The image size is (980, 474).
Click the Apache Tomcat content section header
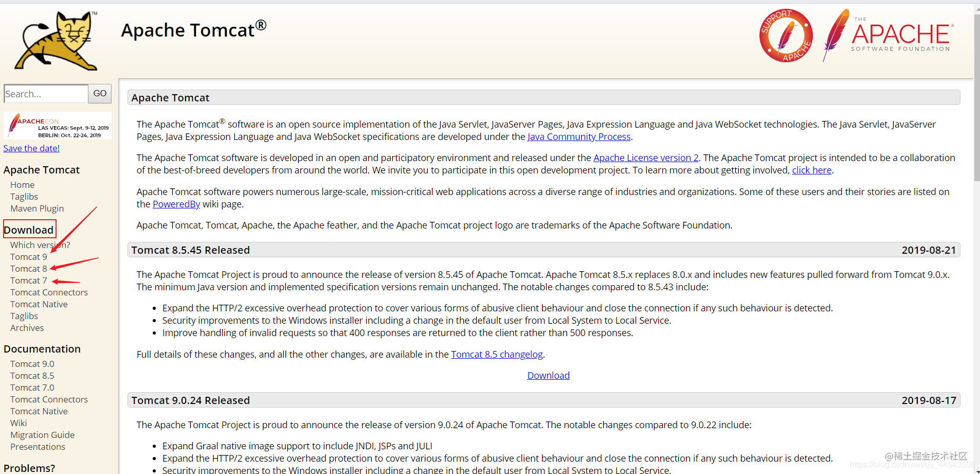543,98
